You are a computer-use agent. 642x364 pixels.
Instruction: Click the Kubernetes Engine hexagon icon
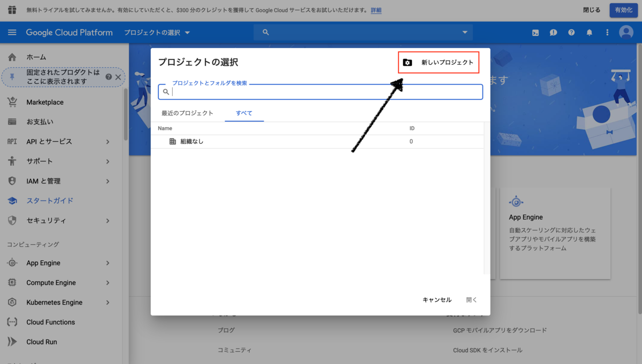(12, 303)
